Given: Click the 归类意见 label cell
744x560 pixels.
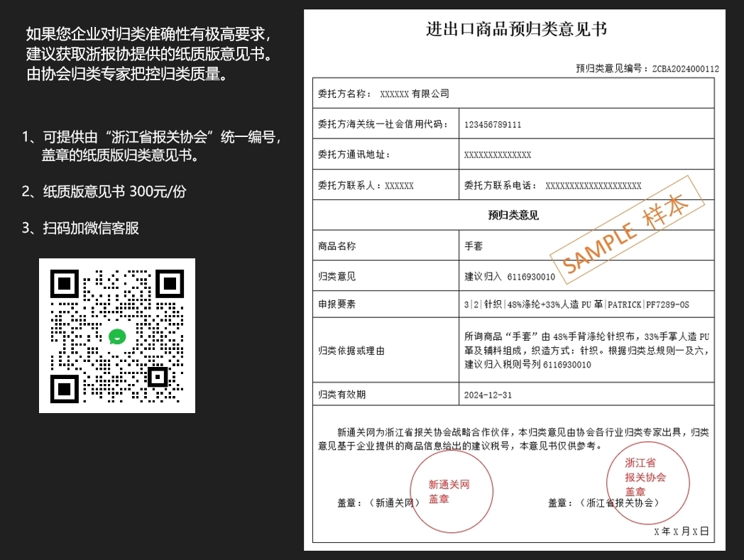Looking at the screenshot, I should pyautogui.click(x=385, y=275).
